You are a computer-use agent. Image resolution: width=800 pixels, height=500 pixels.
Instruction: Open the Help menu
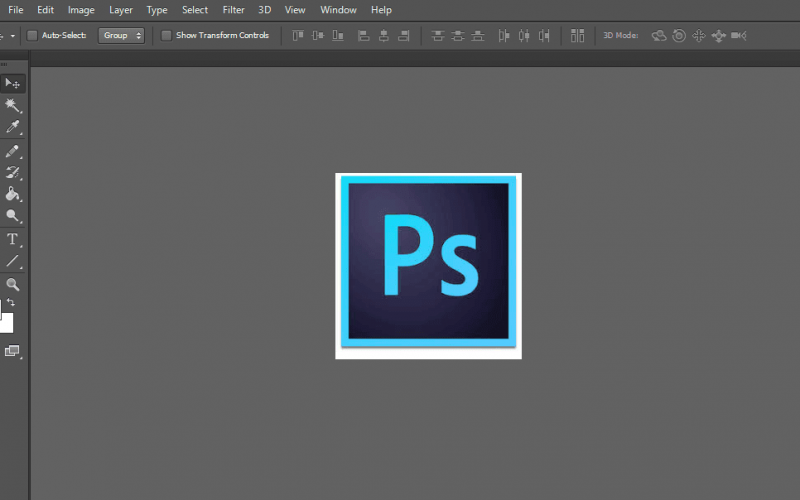point(381,10)
